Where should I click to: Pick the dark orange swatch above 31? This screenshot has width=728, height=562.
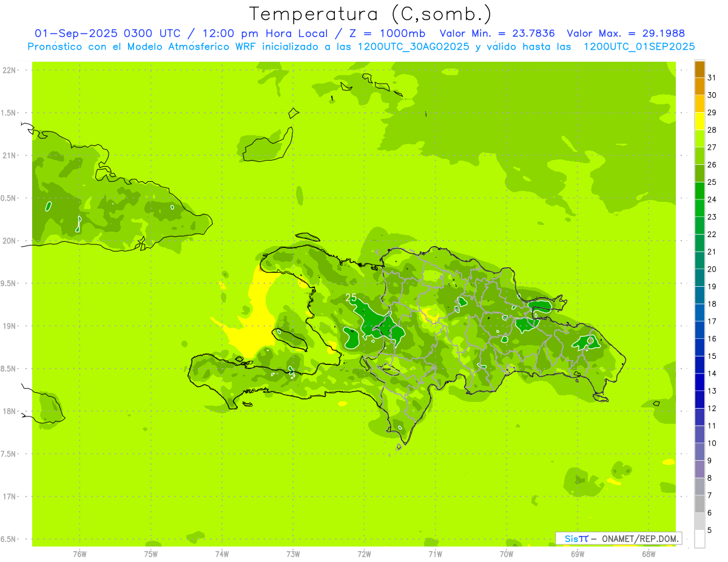click(x=699, y=70)
